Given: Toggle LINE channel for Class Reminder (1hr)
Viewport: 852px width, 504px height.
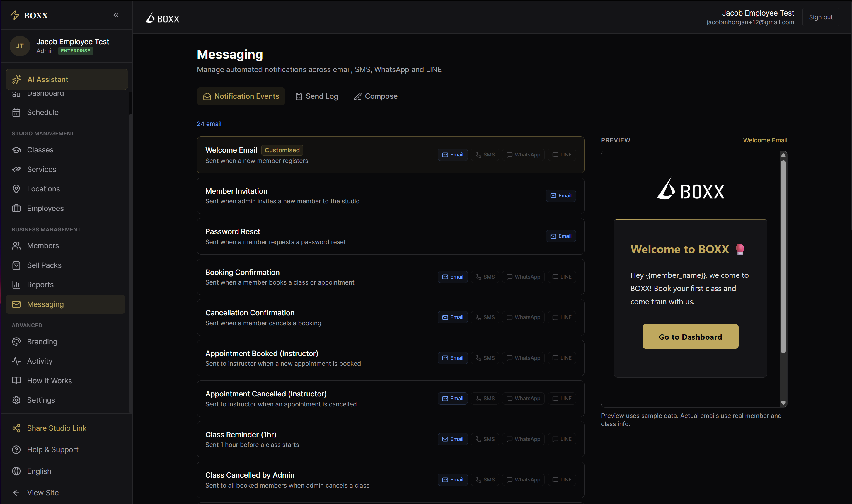Looking at the screenshot, I should click(562, 439).
